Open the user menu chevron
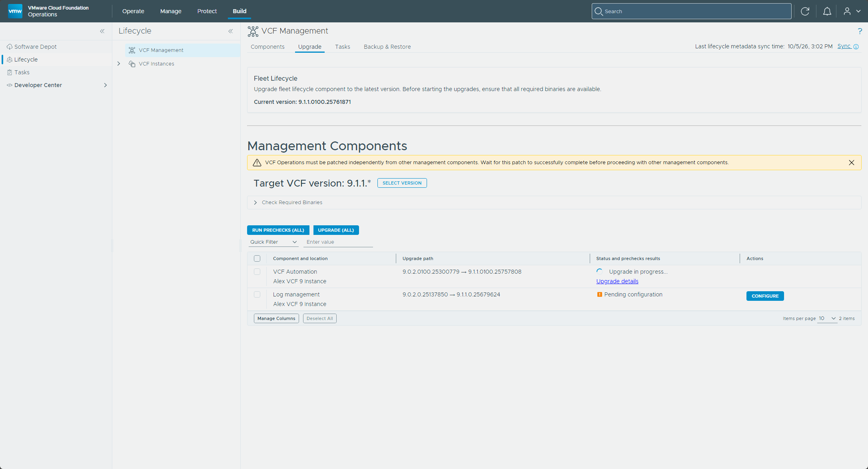This screenshot has width=868, height=469. (x=858, y=11)
